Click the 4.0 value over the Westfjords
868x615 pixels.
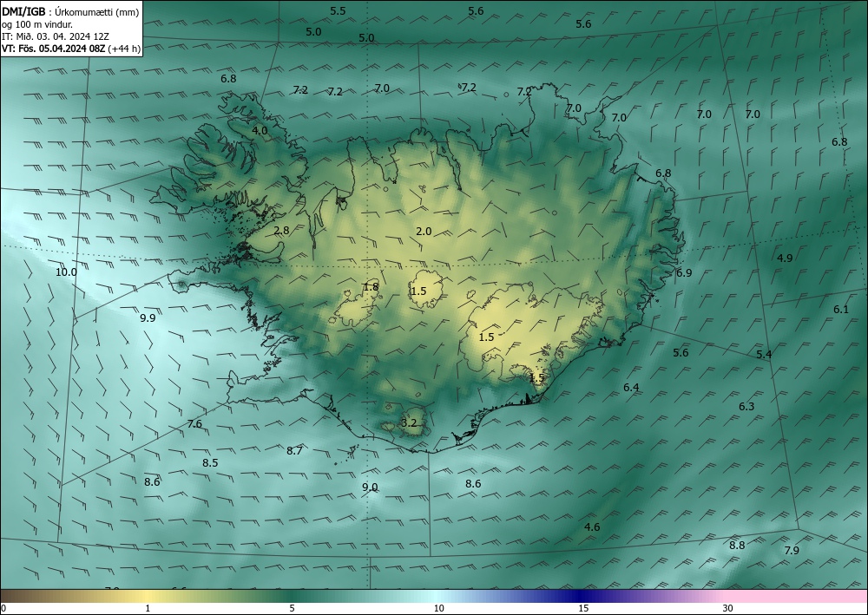[x=260, y=130]
